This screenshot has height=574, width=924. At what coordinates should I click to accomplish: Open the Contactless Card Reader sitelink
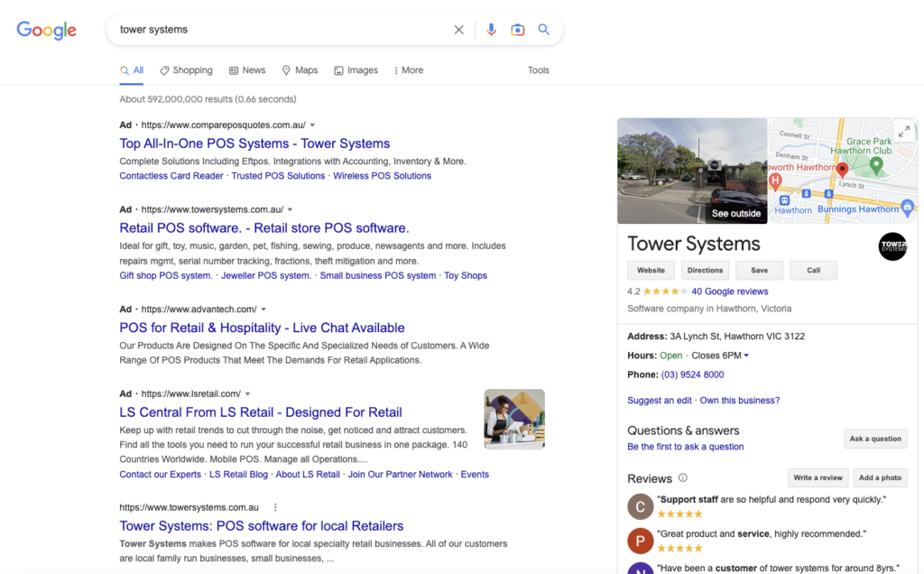click(171, 176)
